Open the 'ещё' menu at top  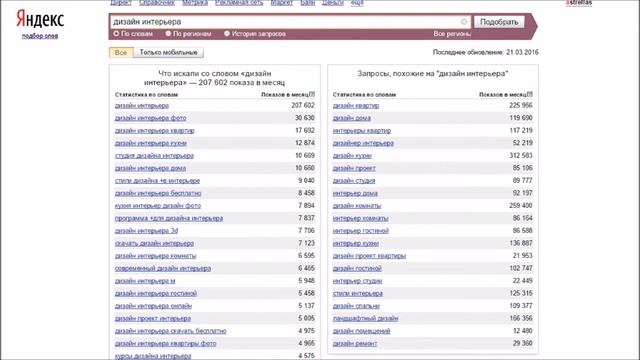pyautogui.click(x=357, y=3)
